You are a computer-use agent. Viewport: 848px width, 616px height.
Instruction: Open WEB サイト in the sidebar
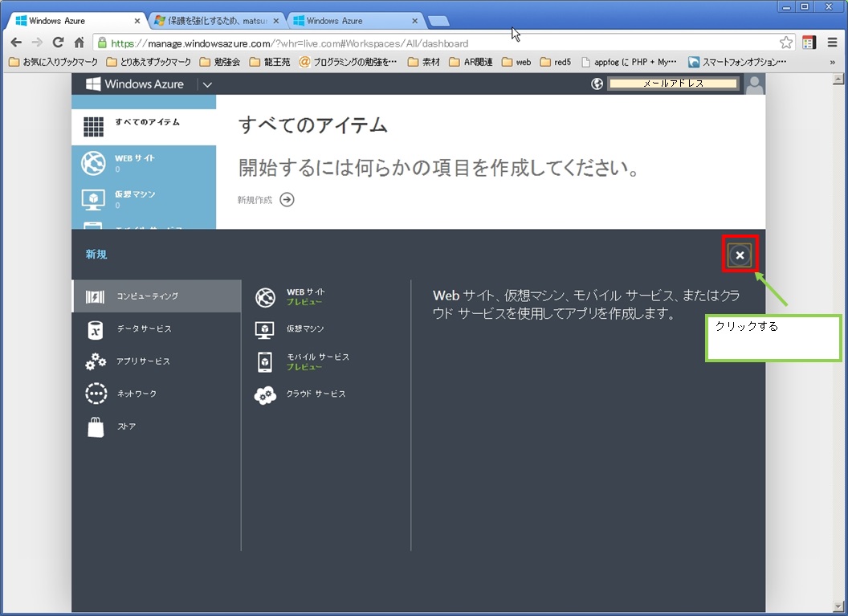(x=144, y=163)
